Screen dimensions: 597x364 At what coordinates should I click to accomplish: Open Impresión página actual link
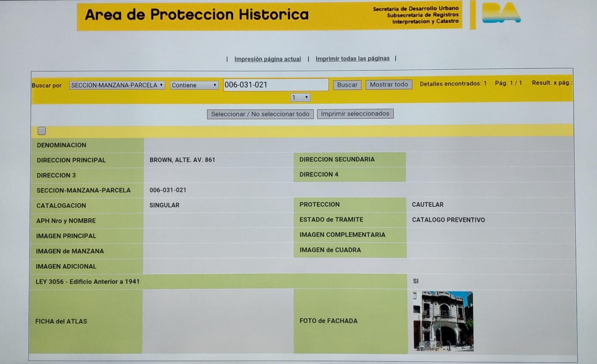(267, 59)
